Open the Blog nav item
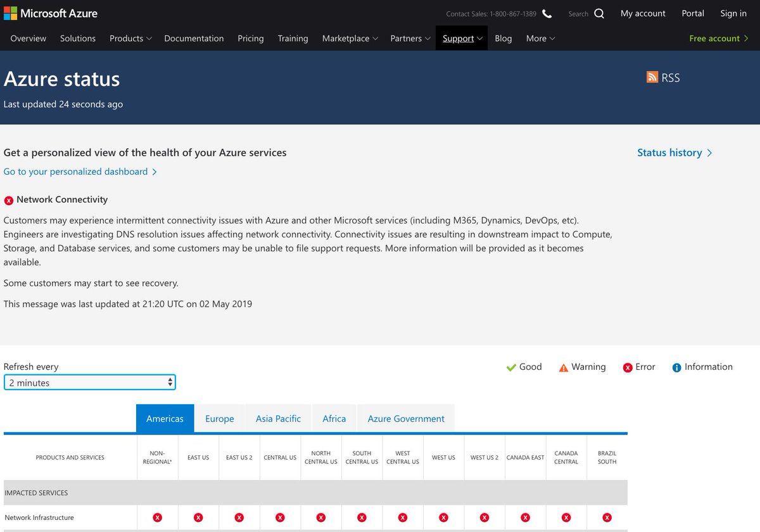This screenshot has width=760, height=532. (503, 39)
